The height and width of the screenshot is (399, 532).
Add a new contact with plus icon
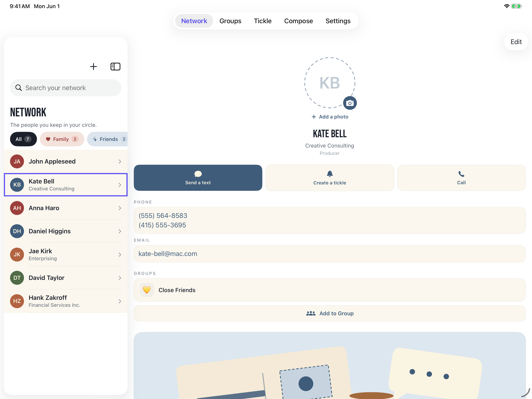(x=93, y=67)
